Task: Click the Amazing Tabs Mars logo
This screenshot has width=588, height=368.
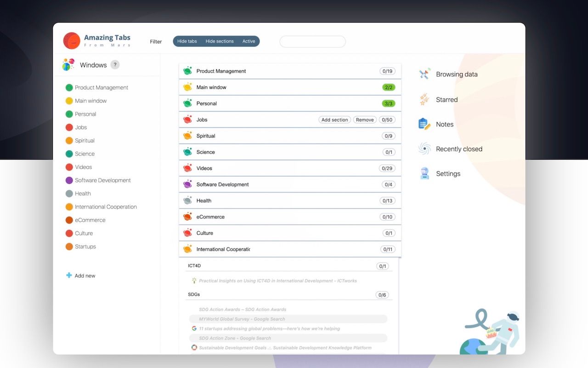Action: [72, 41]
